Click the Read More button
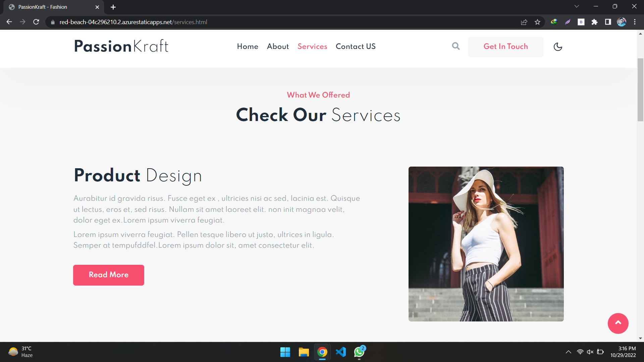644x362 pixels. click(108, 275)
